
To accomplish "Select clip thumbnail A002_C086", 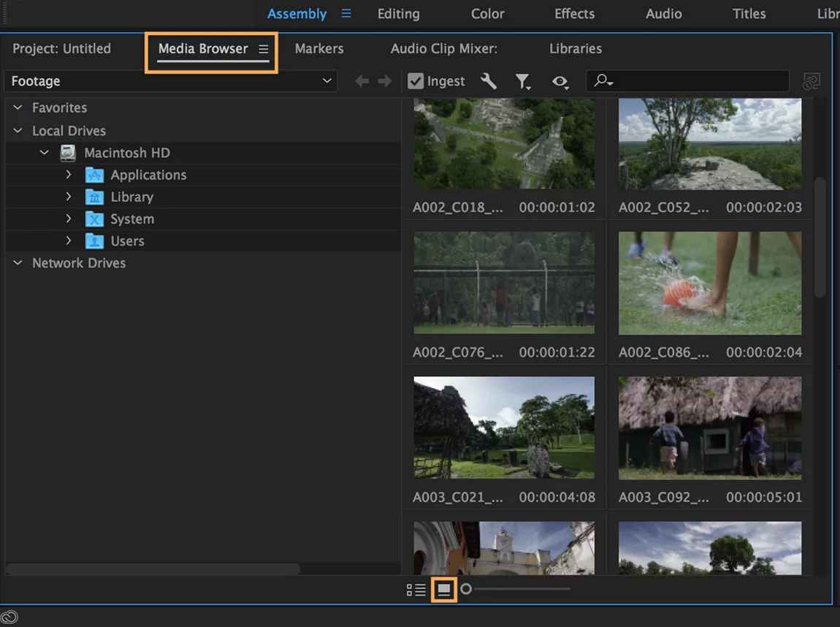I will pos(709,283).
